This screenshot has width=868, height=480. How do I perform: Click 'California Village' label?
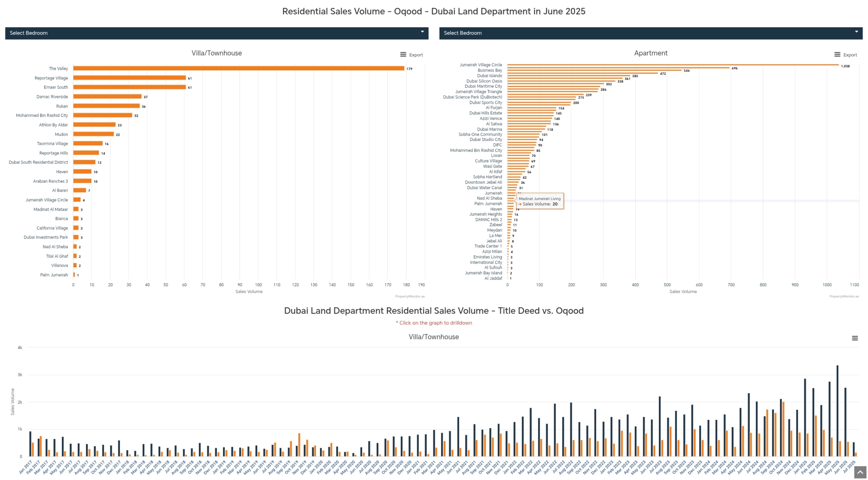[52, 228]
